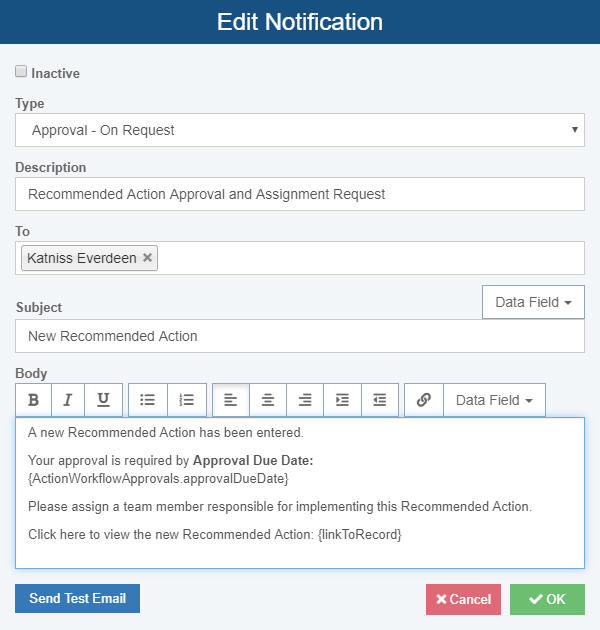Open the Type dropdown list
The image size is (600, 630).
coord(300,130)
